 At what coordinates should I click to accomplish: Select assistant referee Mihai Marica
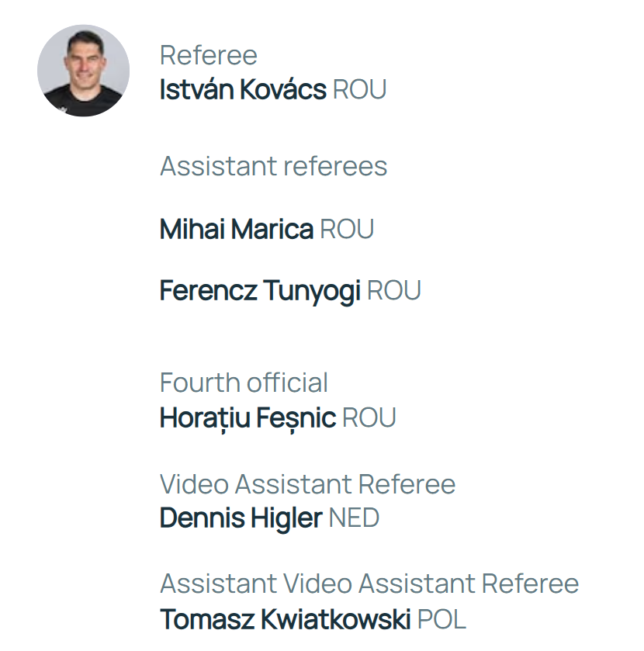click(x=237, y=229)
